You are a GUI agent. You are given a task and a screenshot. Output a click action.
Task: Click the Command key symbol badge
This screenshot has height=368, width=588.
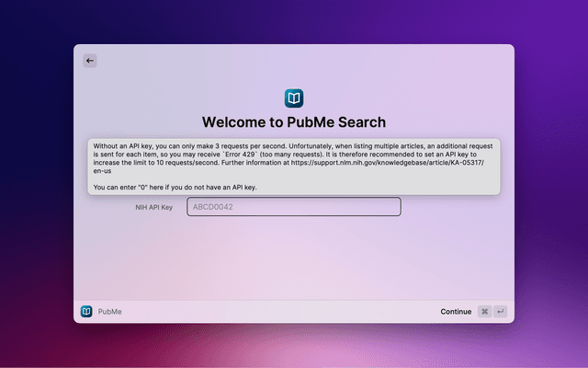484,312
